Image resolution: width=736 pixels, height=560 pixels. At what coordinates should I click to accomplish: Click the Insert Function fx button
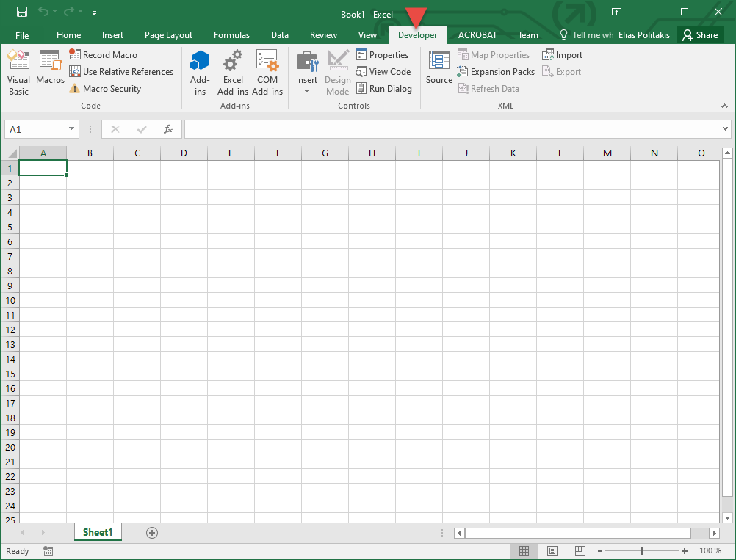(x=168, y=129)
